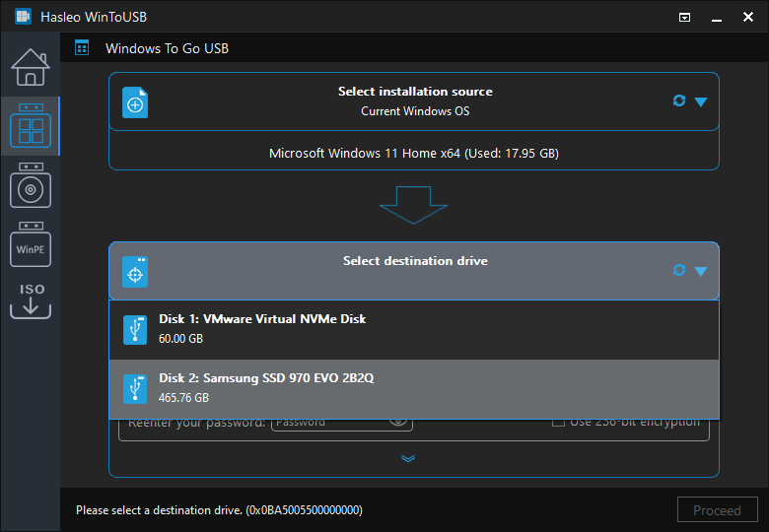The height and width of the screenshot is (532, 769).
Task: Click the Windows To Go USB title
Action: [167, 48]
